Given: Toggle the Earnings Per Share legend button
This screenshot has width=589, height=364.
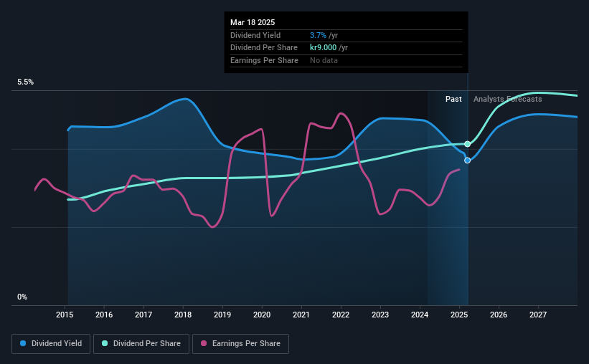Looking at the screenshot, I should point(240,344).
